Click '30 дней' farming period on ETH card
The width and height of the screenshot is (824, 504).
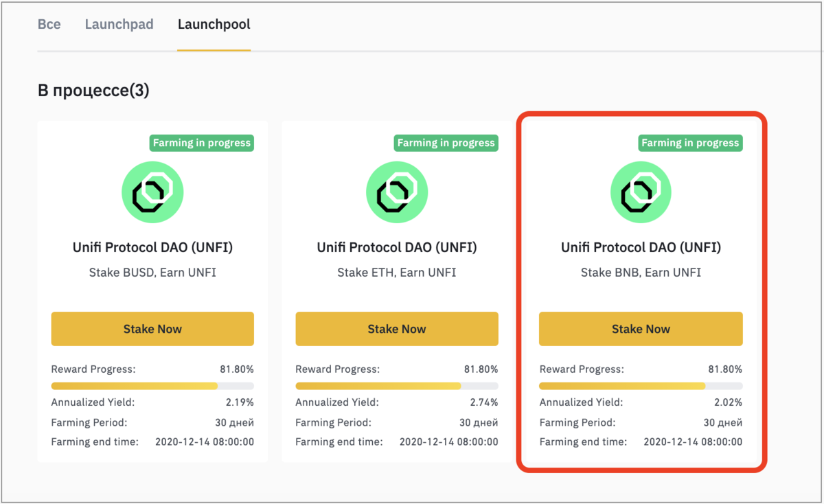click(x=479, y=422)
